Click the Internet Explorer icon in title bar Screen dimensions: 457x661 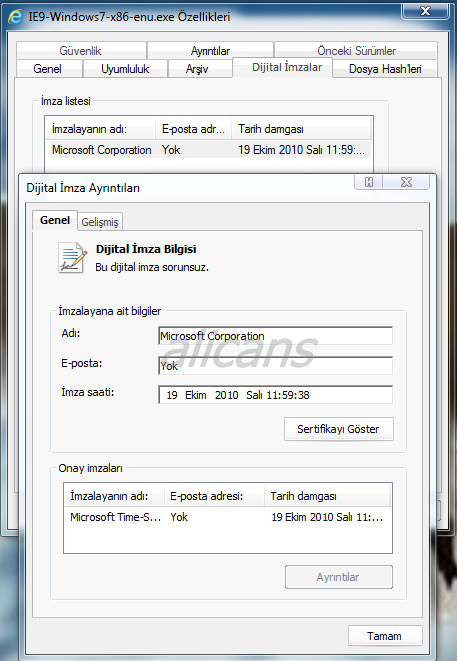15,17
